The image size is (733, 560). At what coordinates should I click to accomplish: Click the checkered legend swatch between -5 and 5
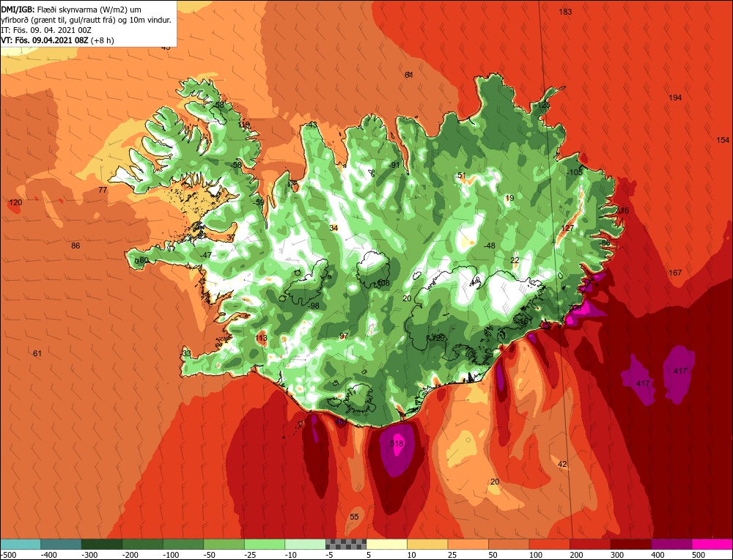tap(346, 544)
